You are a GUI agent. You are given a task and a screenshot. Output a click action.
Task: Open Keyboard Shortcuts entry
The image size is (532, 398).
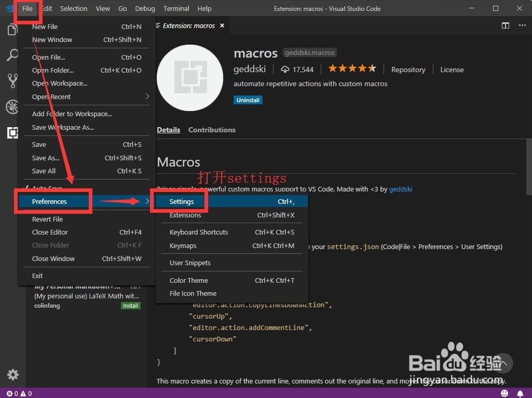pos(232,232)
